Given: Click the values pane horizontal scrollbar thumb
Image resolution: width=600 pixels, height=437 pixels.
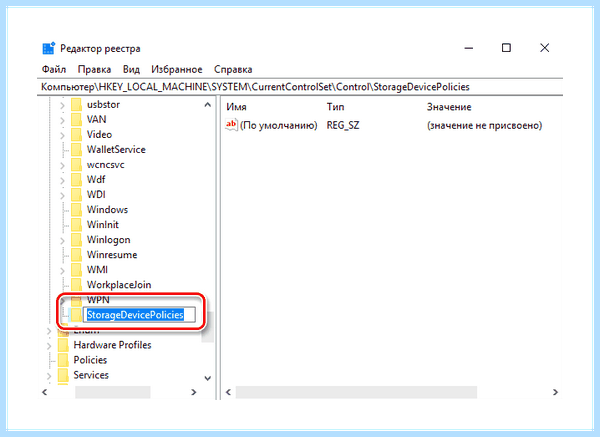Looking at the screenshot, I should [x=356, y=392].
